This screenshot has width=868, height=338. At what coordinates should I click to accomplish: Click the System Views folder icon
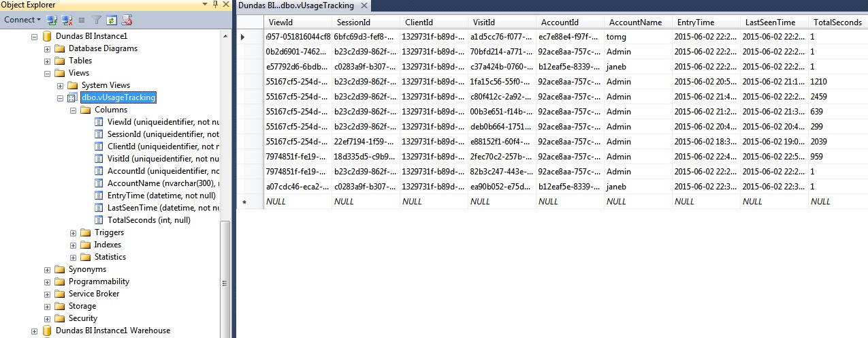click(x=72, y=85)
